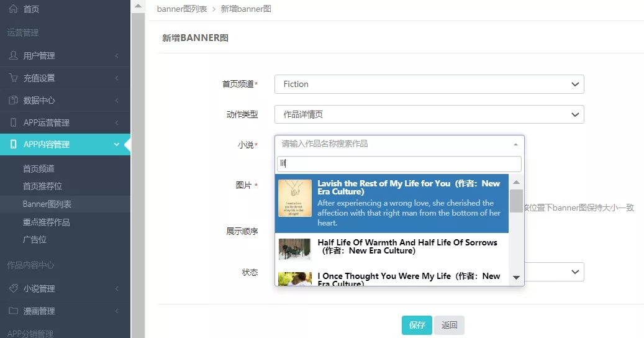This screenshot has width=644, height=338.
Task: Expand the 漫画管理 menu chevron
Action: pyautogui.click(x=117, y=311)
